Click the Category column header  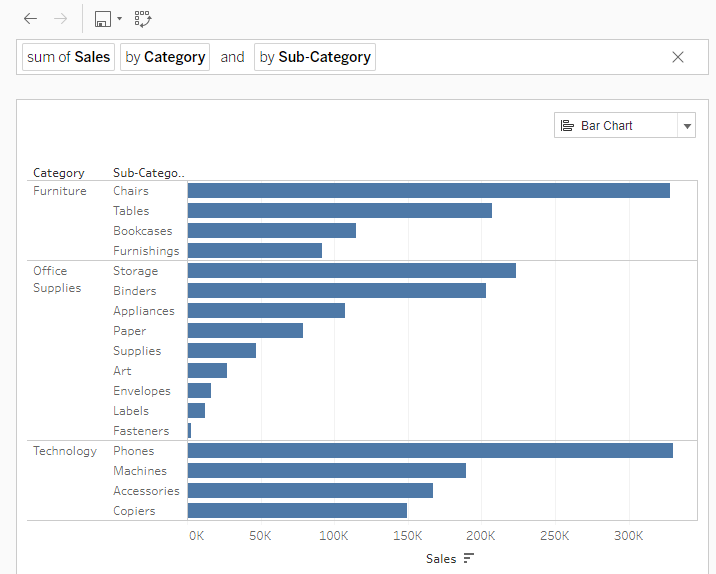pos(59,173)
